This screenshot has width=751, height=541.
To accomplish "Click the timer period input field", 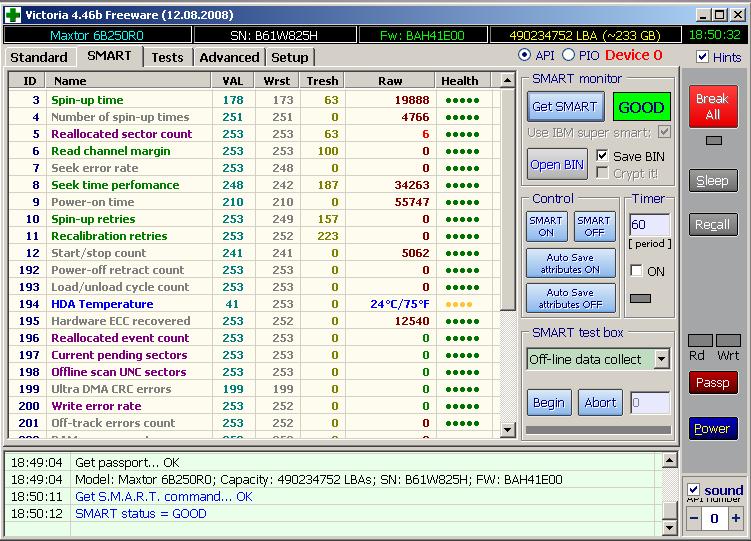I will click(649, 225).
